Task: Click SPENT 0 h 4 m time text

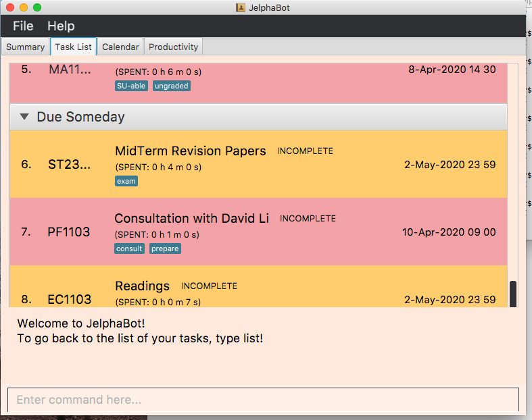Action: pos(158,167)
